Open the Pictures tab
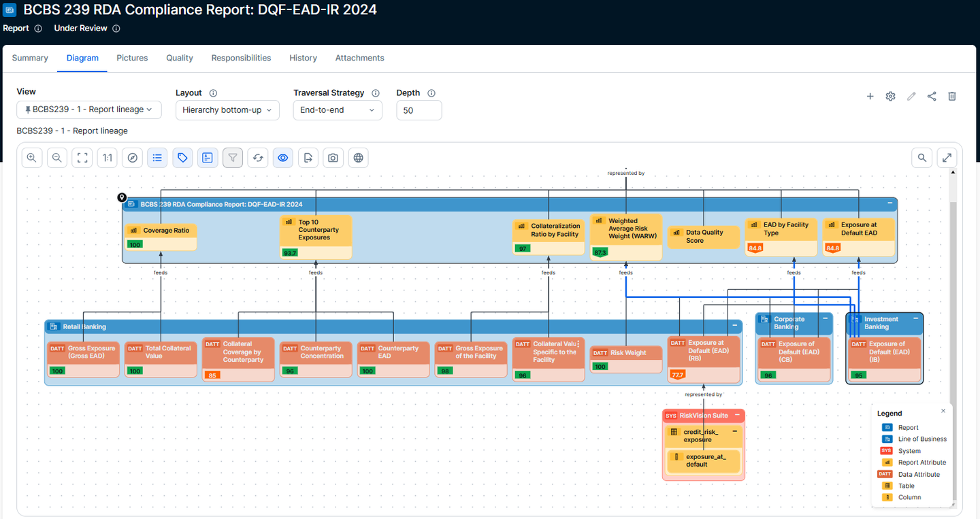 point(132,58)
